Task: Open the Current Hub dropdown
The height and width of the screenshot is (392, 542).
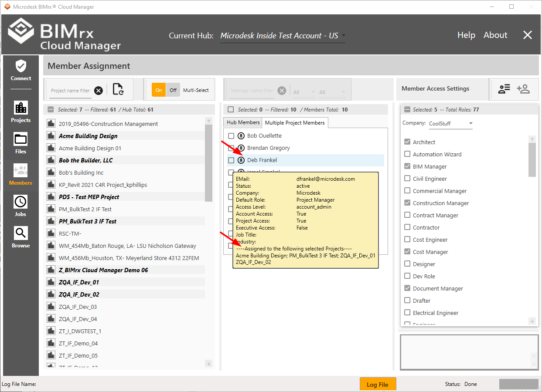Action: point(283,36)
